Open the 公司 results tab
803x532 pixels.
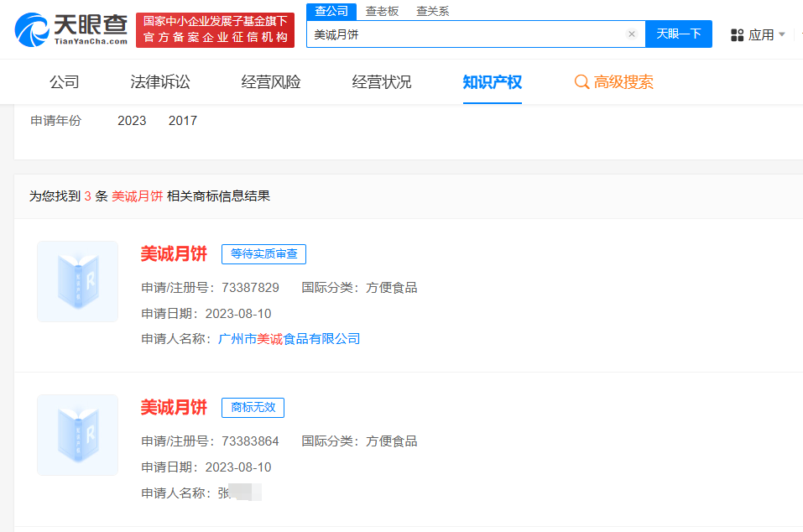pyautogui.click(x=65, y=82)
